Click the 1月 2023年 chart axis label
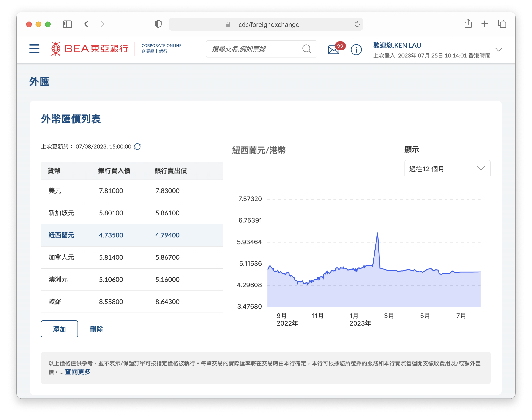Screen dimensions: 532x420 360,319
